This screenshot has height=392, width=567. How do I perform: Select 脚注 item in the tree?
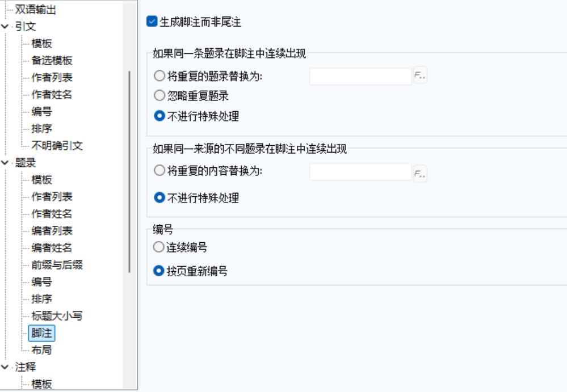tap(41, 333)
